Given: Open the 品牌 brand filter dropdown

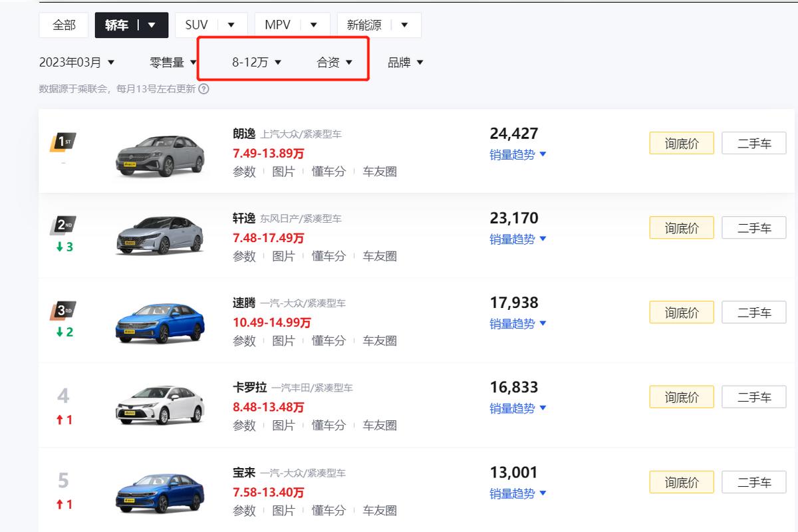Looking at the screenshot, I should point(405,62).
